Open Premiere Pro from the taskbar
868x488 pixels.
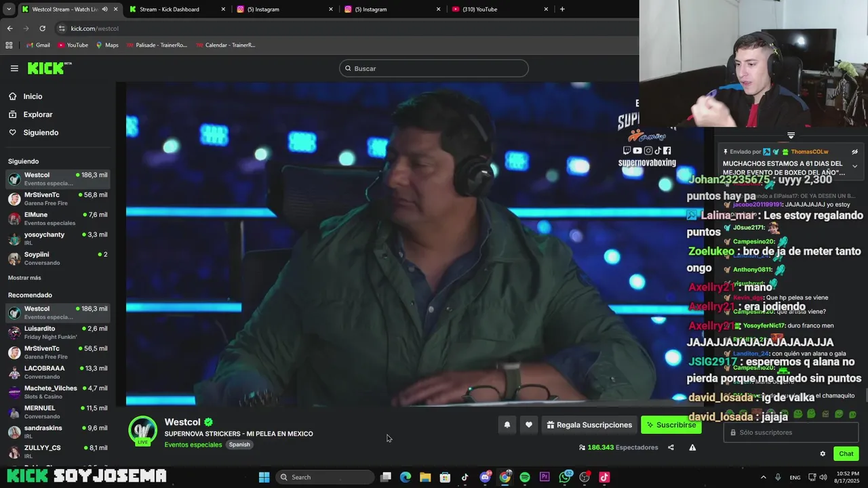(545, 477)
